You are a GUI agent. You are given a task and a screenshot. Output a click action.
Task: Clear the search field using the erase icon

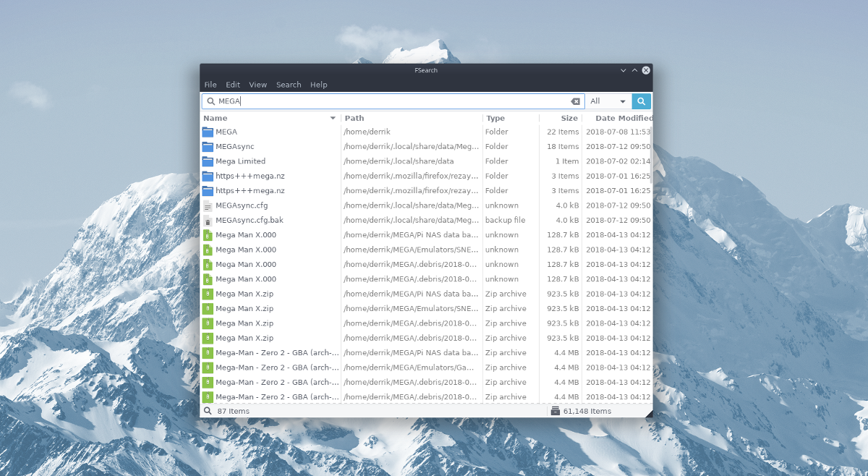(x=575, y=101)
